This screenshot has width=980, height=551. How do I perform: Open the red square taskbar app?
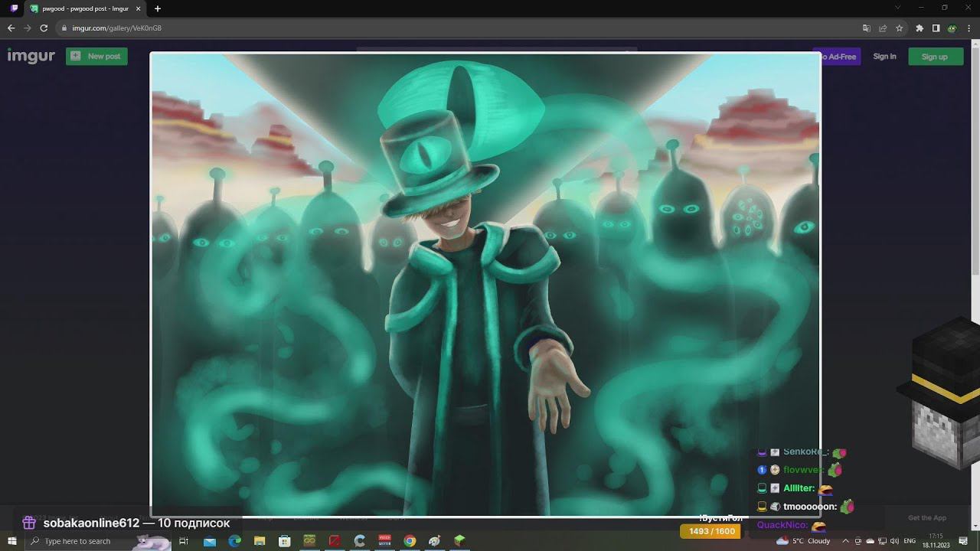tap(335, 541)
